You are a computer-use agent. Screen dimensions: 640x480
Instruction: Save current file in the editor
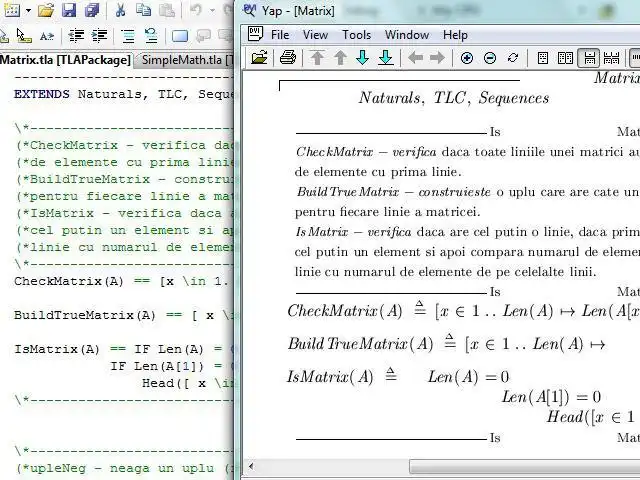[69, 10]
